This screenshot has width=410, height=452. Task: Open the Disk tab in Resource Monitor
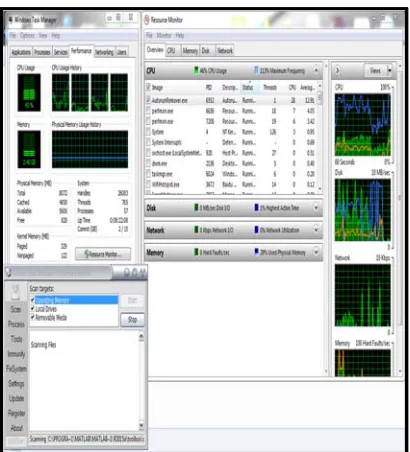(x=206, y=51)
